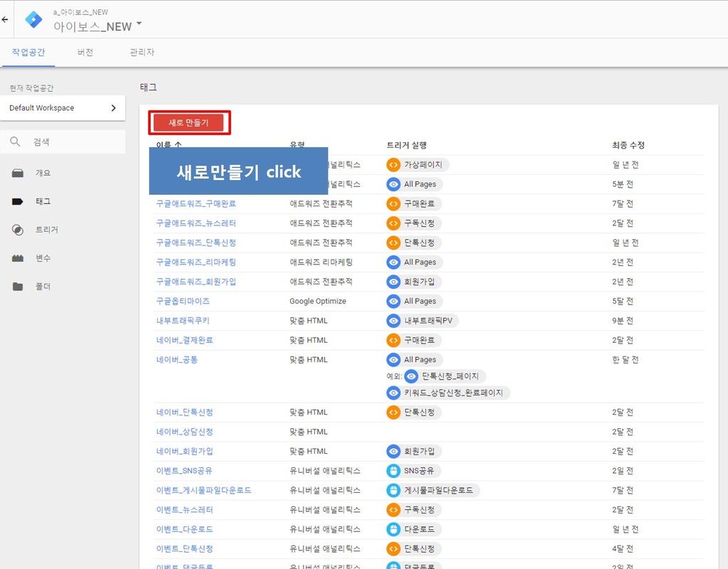Open the 네이버_회원가입 tag
The image size is (728, 569).
point(185,451)
